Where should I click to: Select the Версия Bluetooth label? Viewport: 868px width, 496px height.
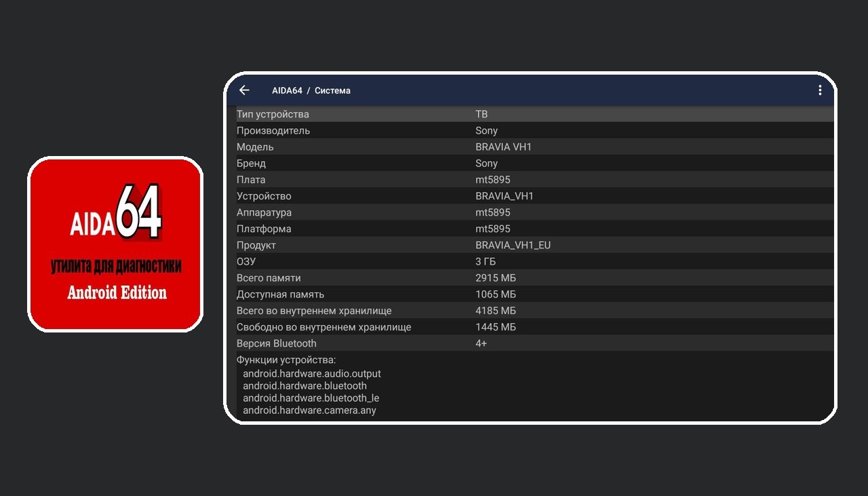pos(277,343)
